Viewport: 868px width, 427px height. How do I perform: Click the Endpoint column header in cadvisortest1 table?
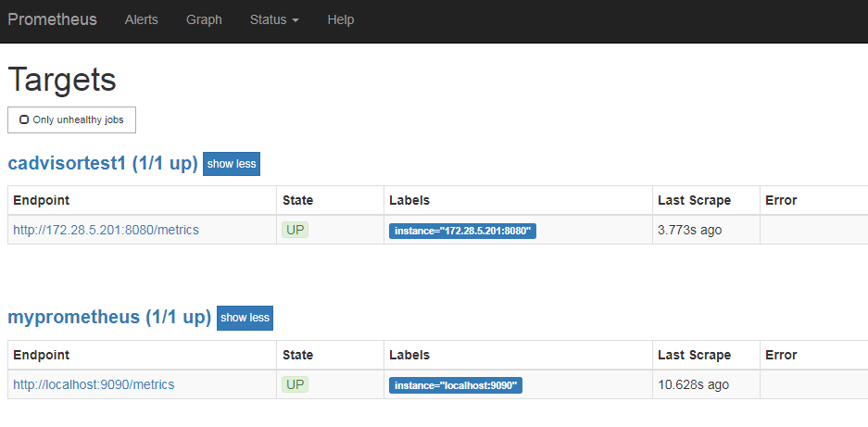pos(41,200)
